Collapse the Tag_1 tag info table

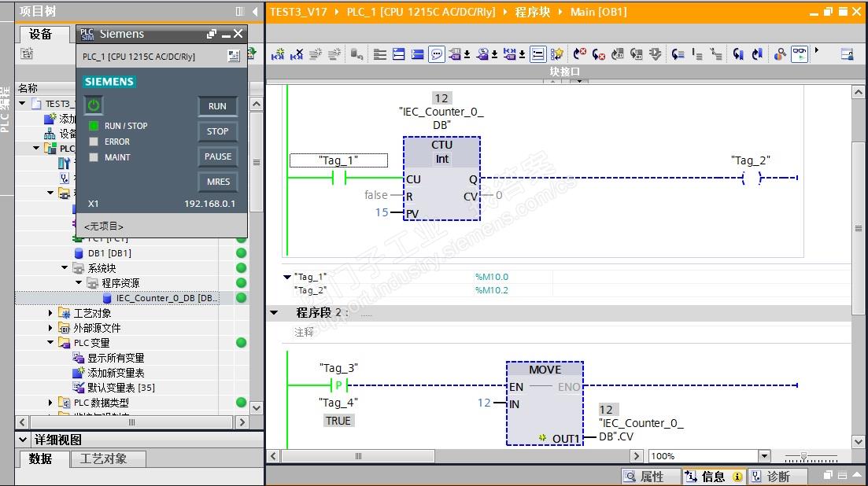pos(286,277)
